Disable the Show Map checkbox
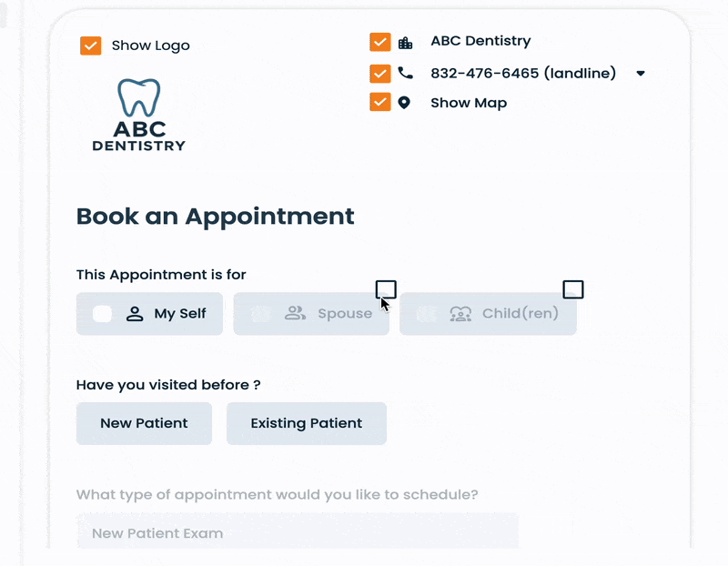This screenshot has width=728, height=566. click(380, 102)
